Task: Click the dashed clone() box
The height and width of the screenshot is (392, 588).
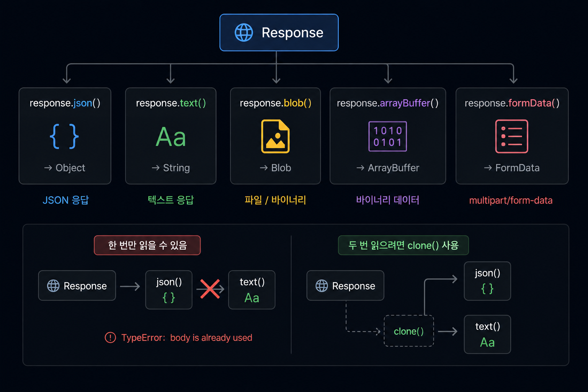Action: 409,331
